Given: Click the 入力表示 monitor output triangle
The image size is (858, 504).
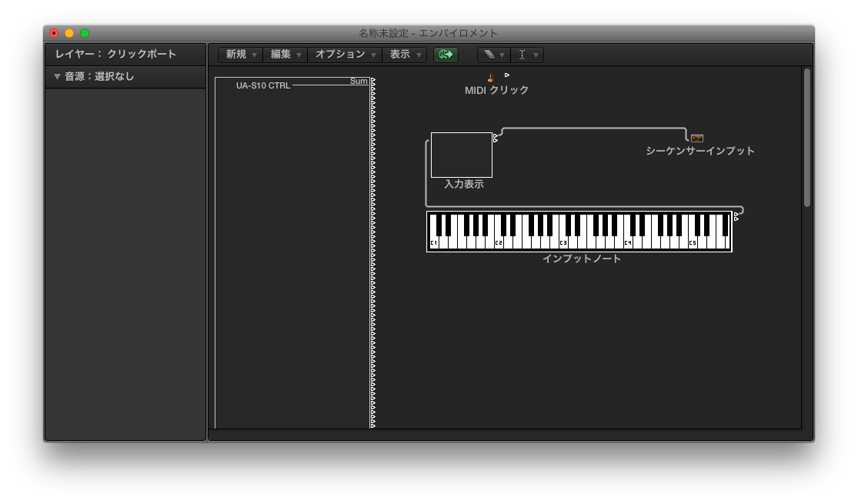Looking at the screenshot, I should (x=496, y=135).
